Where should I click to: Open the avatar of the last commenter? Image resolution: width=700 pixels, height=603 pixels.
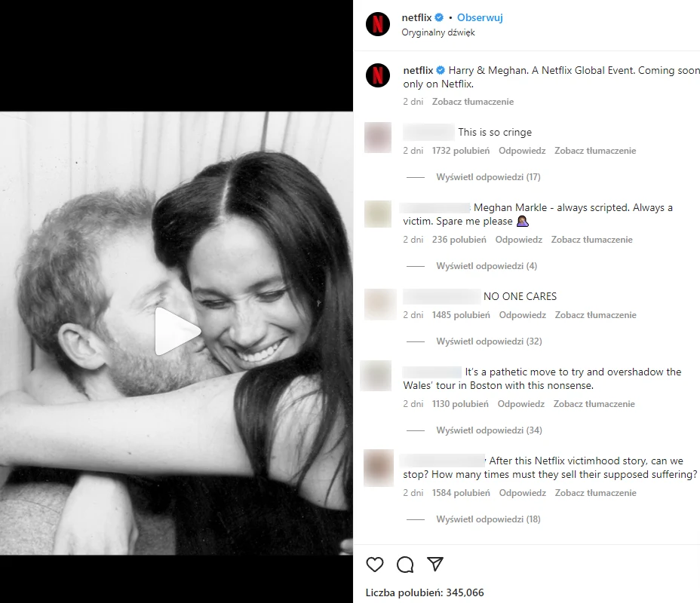[x=379, y=468]
